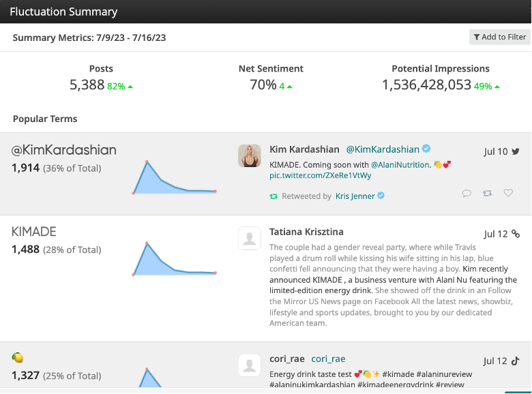Click the Add to Filter button
This screenshot has width=532, height=394.
click(499, 37)
